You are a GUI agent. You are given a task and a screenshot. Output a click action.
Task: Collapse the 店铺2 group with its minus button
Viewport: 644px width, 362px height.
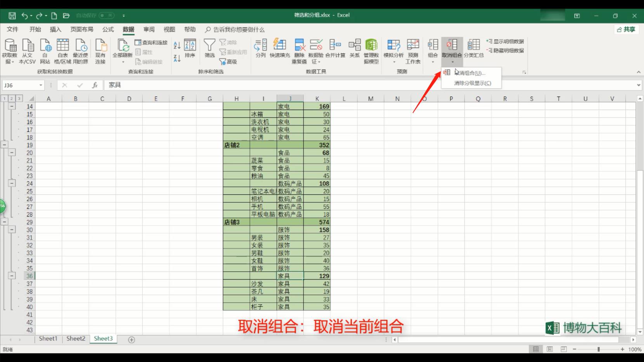point(5,145)
